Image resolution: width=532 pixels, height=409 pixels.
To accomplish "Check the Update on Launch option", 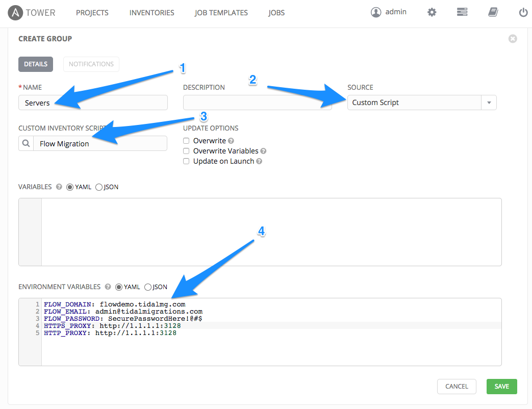I will (x=186, y=161).
